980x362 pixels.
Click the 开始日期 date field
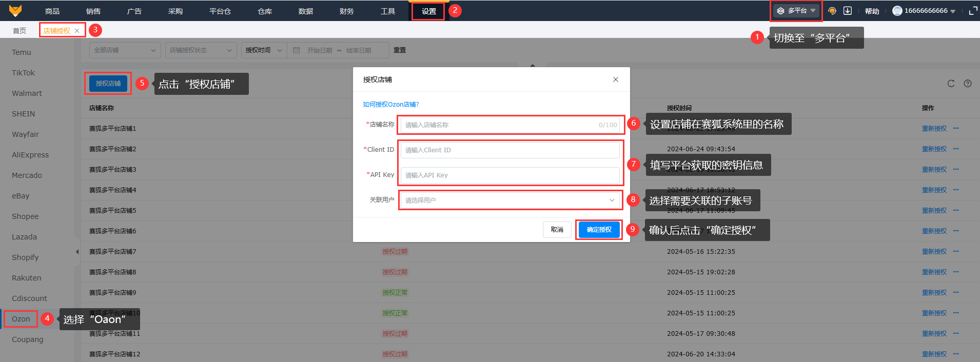pos(320,50)
